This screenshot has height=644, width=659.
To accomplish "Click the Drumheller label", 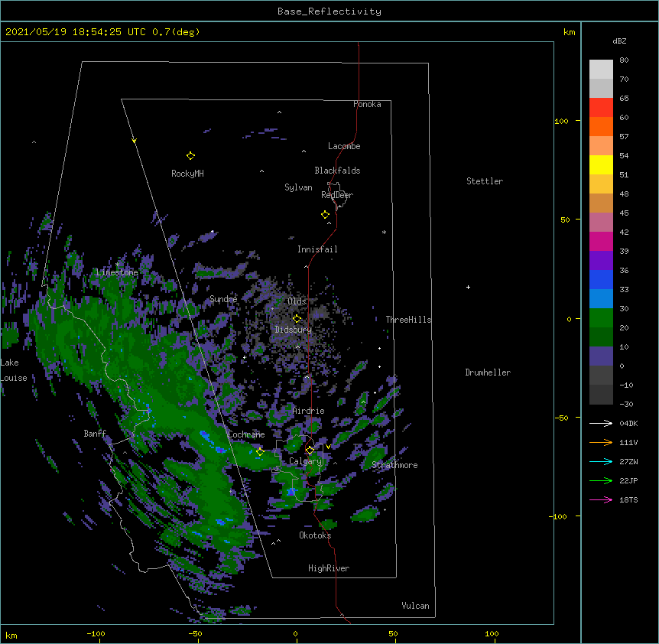I will tap(488, 372).
